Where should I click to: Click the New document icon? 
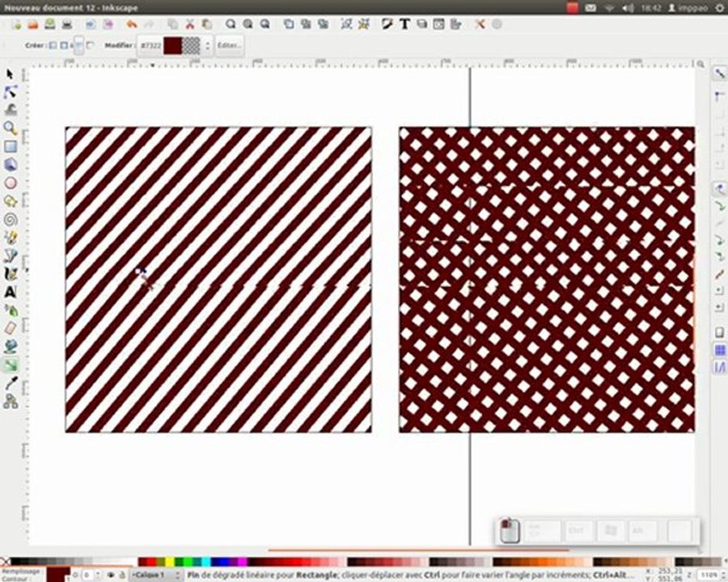coord(16,24)
